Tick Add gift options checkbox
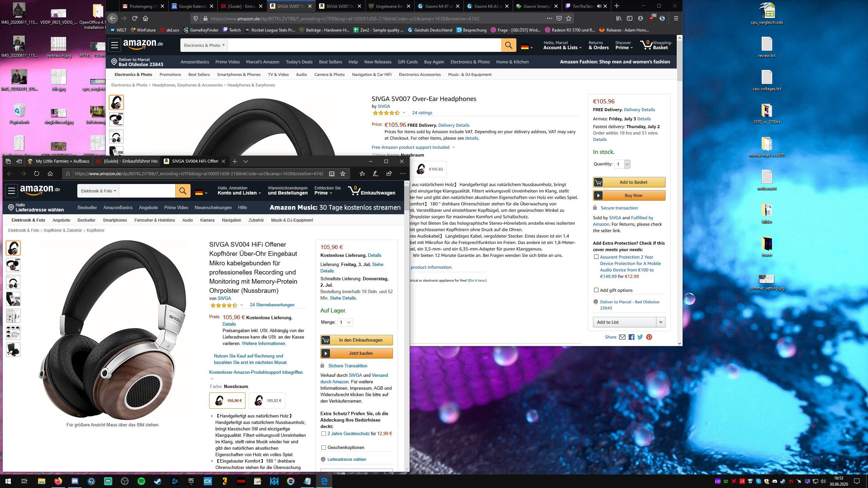 click(x=596, y=290)
